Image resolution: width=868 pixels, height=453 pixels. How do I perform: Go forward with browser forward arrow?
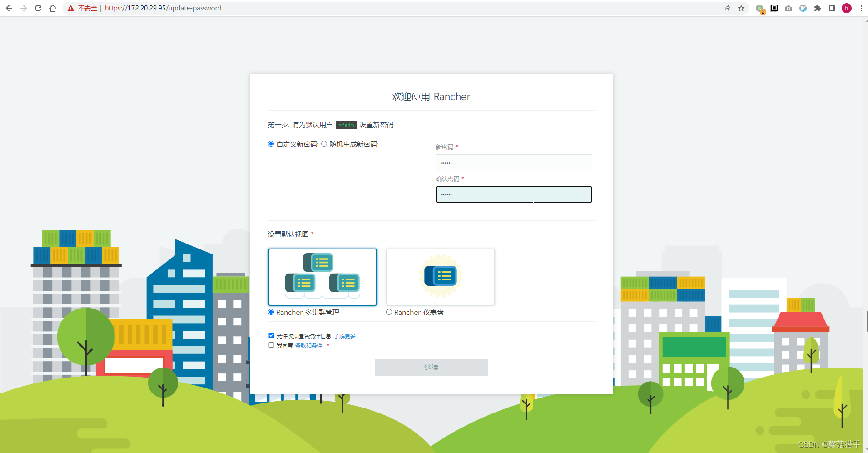24,8
